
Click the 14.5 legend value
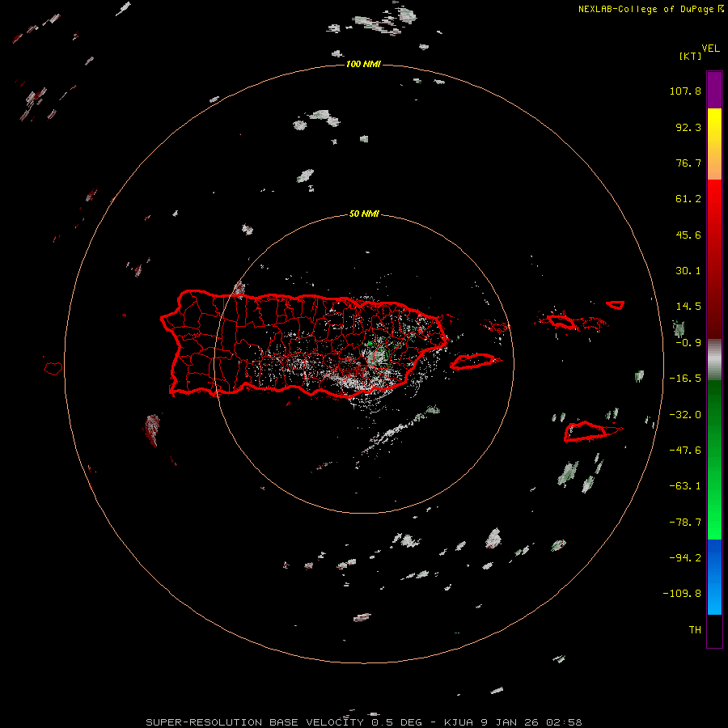[x=688, y=307]
